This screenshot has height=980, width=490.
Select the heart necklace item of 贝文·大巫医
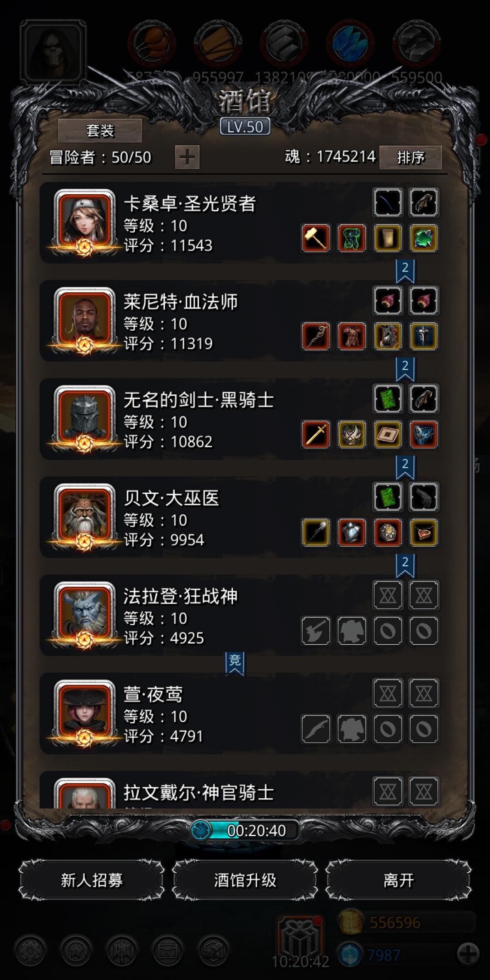pyautogui.click(x=424, y=532)
